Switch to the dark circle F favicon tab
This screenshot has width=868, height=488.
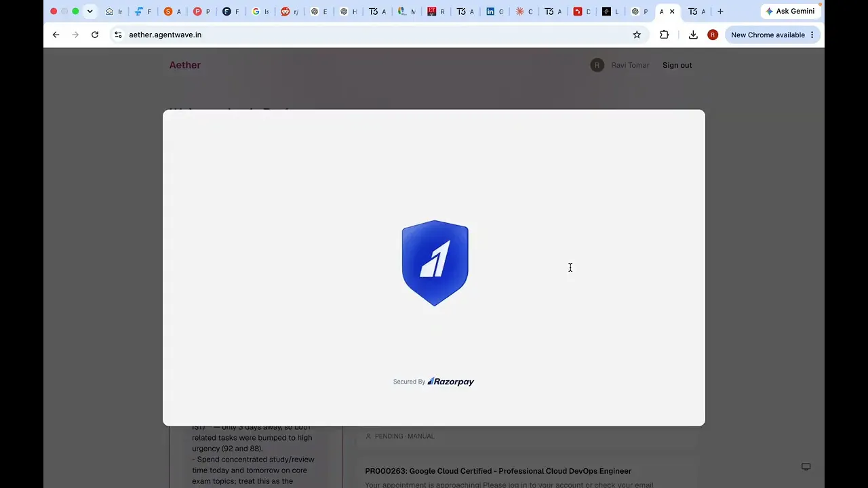pyautogui.click(x=231, y=12)
